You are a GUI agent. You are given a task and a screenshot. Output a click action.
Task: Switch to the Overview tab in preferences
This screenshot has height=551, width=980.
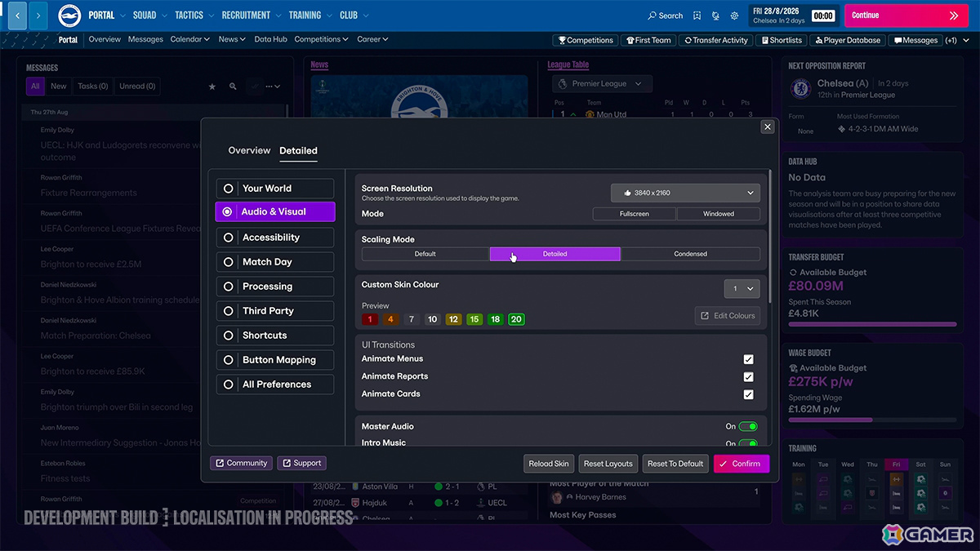click(x=249, y=150)
